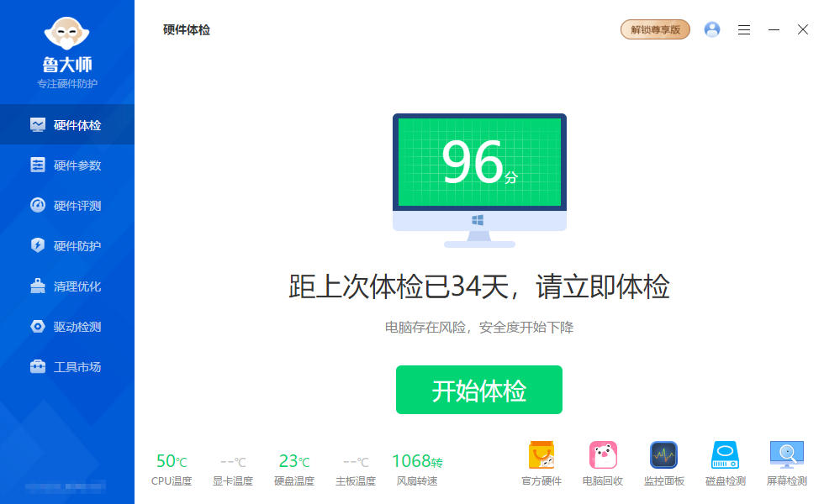Click the 硬件参数 list icon
The image size is (824, 504).
pos(38,165)
